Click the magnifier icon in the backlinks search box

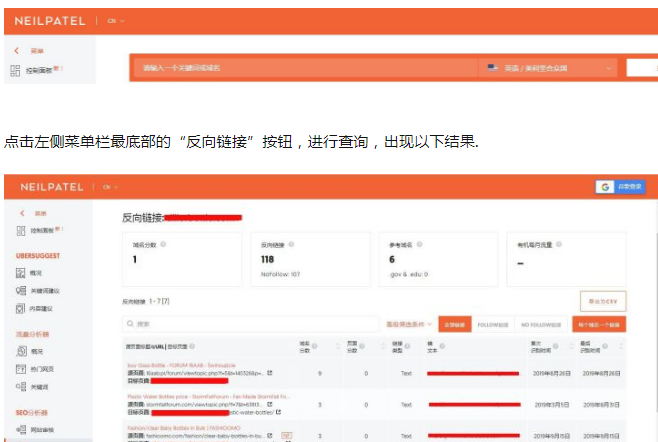[x=130, y=324]
